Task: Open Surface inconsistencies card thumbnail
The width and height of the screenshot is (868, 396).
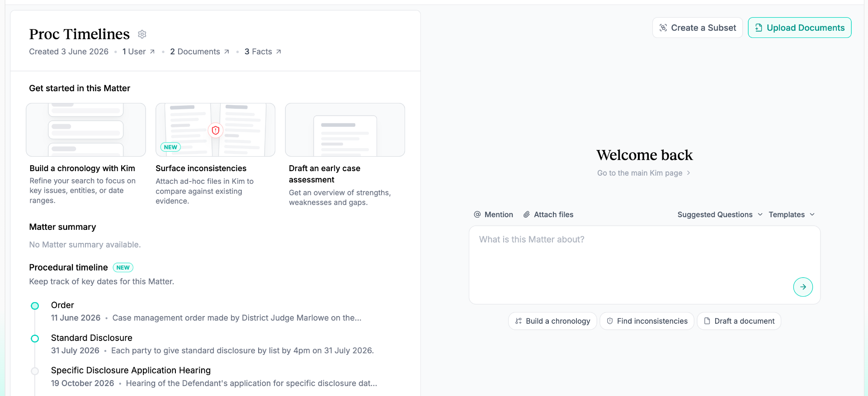Action: click(x=215, y=130)
